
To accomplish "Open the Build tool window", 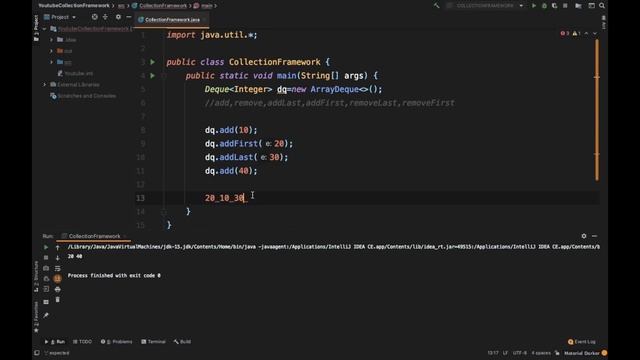I will point(182,342).
